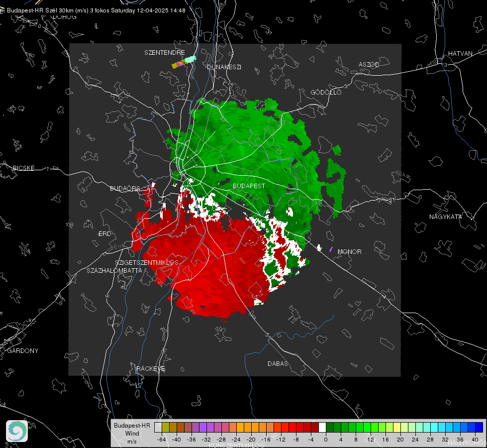Click the -40 value on wind scale

pos(177,440)
